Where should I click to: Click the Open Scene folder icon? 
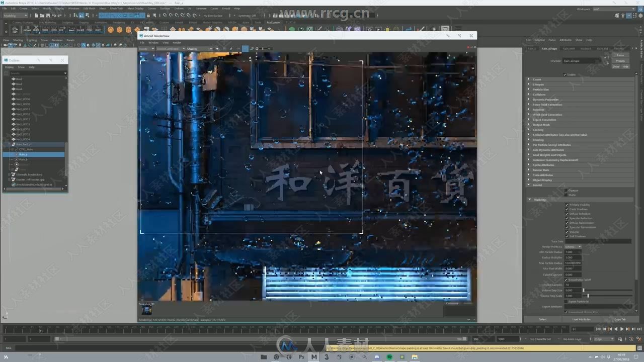click(41, 16)
